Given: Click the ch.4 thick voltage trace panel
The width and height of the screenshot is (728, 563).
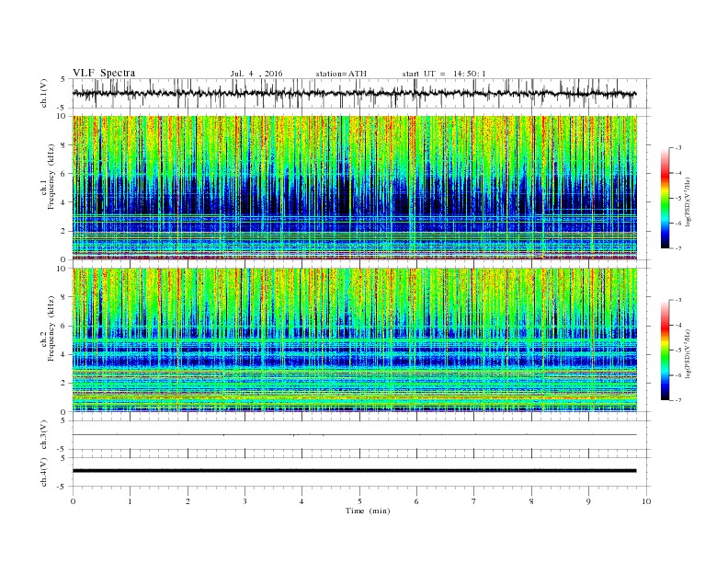Looking at the screenshot, I should point(361,471).
